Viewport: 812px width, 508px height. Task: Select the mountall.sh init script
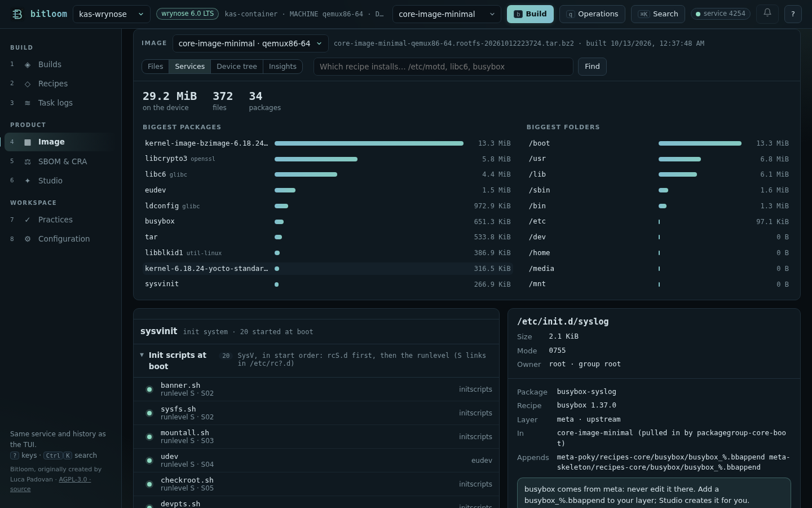[x=316, y=437]
